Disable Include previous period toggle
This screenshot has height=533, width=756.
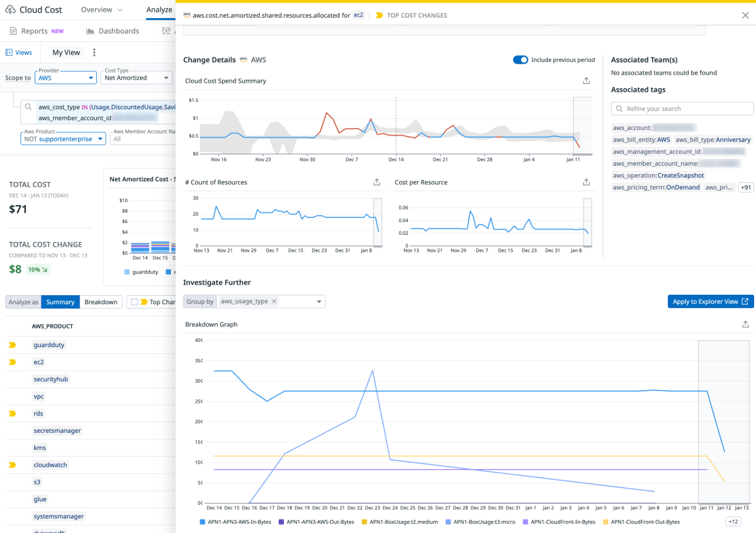pyautogui.click(x=520, y=60)
